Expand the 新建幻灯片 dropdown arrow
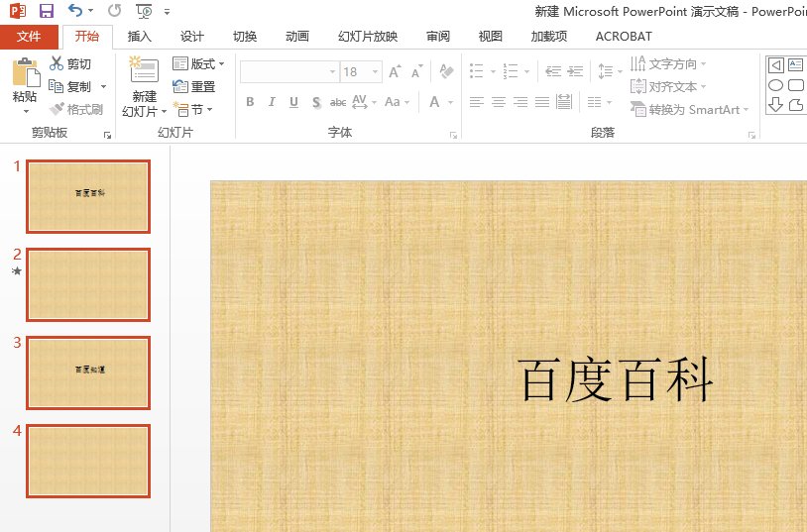The image size is (807, 532). 164,111
